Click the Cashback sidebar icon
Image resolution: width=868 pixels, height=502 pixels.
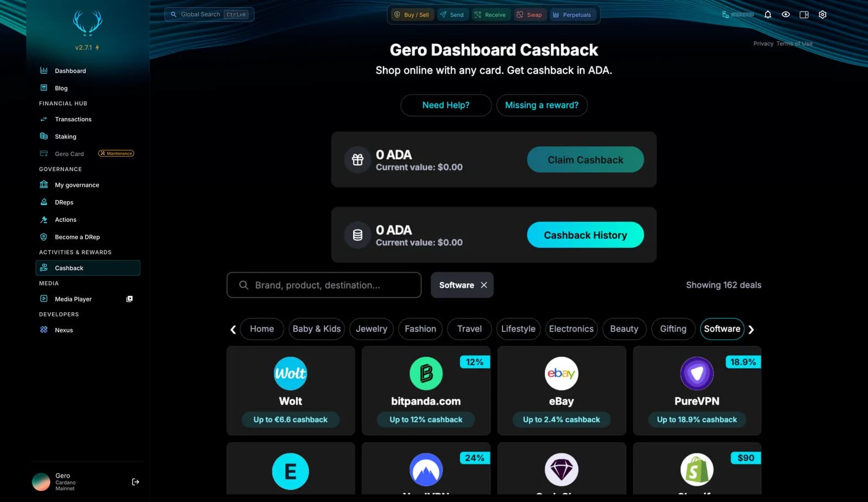pos(44,268)
